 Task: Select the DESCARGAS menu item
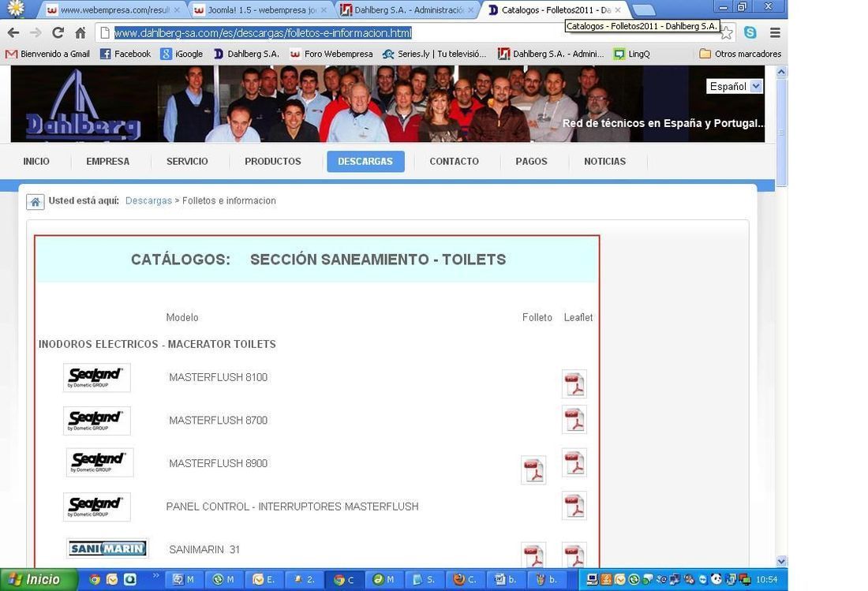(365, 161)
